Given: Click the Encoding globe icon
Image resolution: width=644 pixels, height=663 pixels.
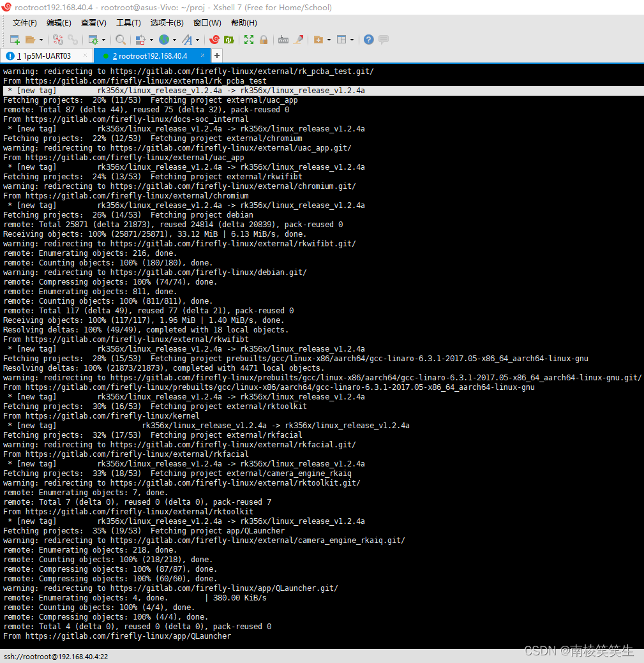Looking at the screenshot, I should (x=164, y=40).
